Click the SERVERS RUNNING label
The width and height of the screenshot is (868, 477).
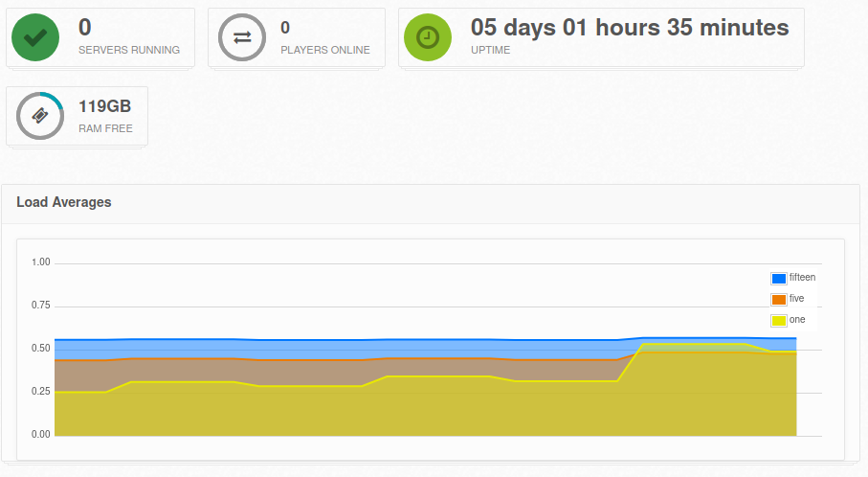pyautogui.click(x=129, y=50)
